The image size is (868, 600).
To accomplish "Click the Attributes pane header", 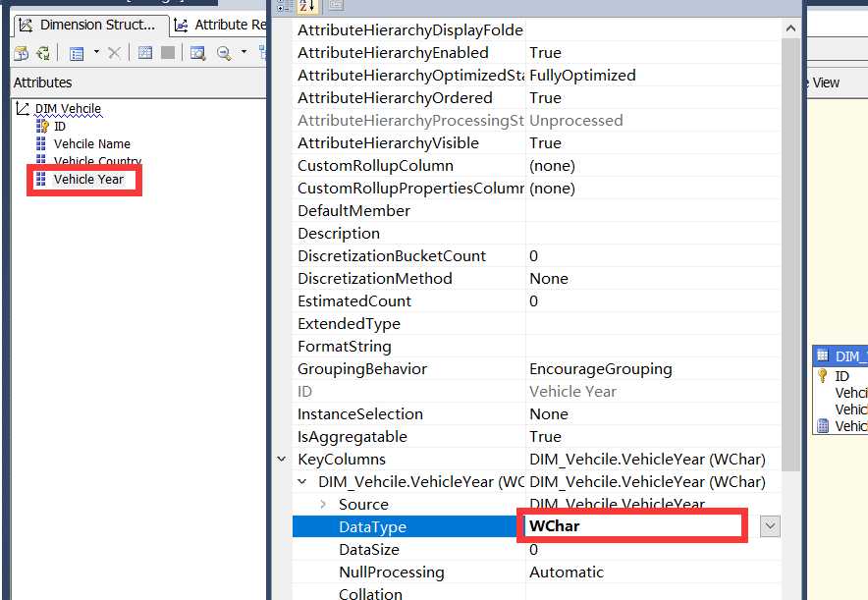I will coord(138,82).
